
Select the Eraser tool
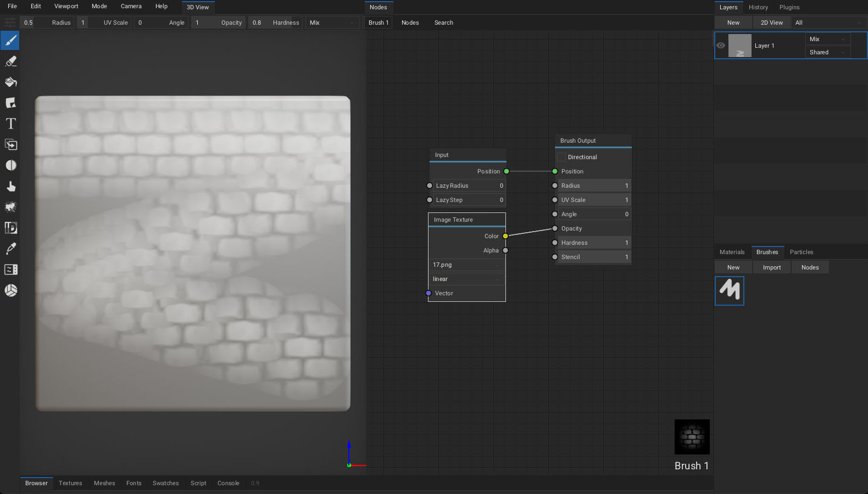[10, 61]
